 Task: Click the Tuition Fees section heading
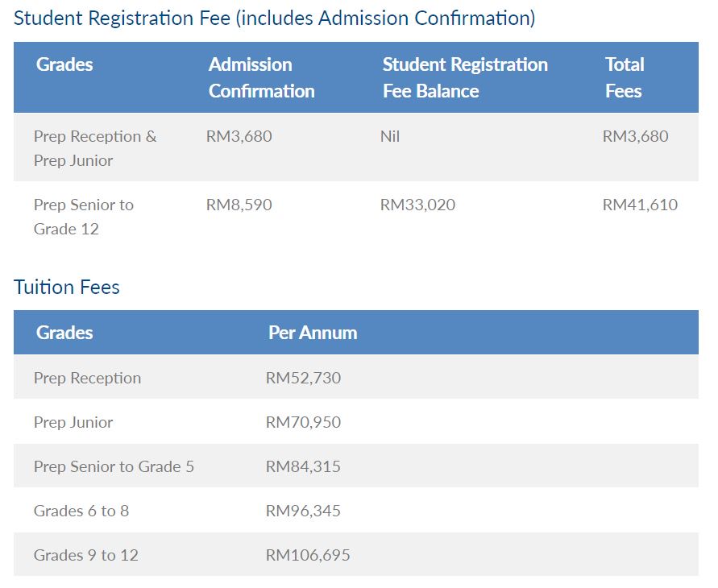(x=67, y=288)
